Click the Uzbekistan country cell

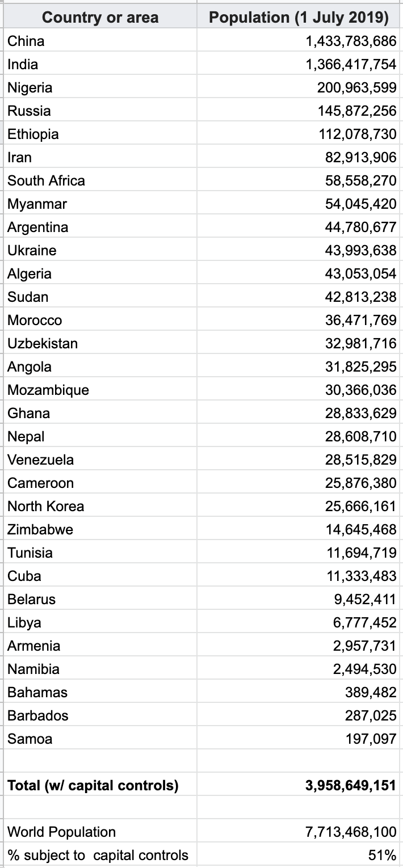click(x=100, y=343)
